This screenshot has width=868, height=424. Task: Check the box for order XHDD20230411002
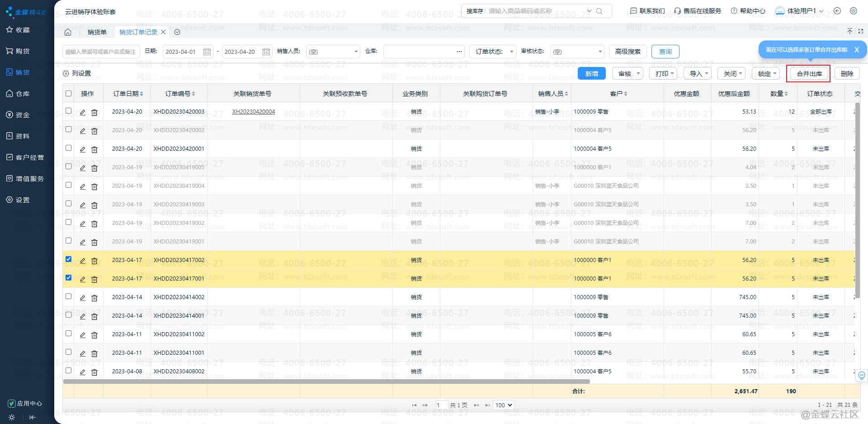pyautogui.click(x=68, y=333)
